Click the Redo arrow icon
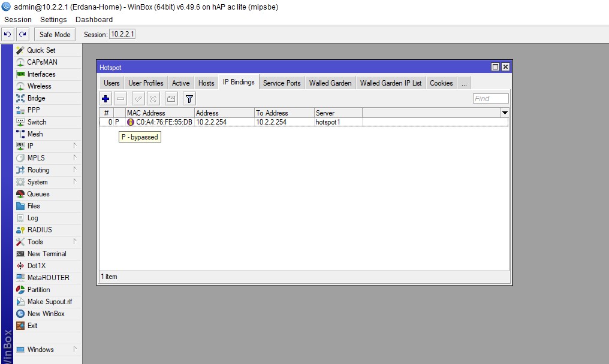Viewport: 609px width, 364px height. [23, 34]
